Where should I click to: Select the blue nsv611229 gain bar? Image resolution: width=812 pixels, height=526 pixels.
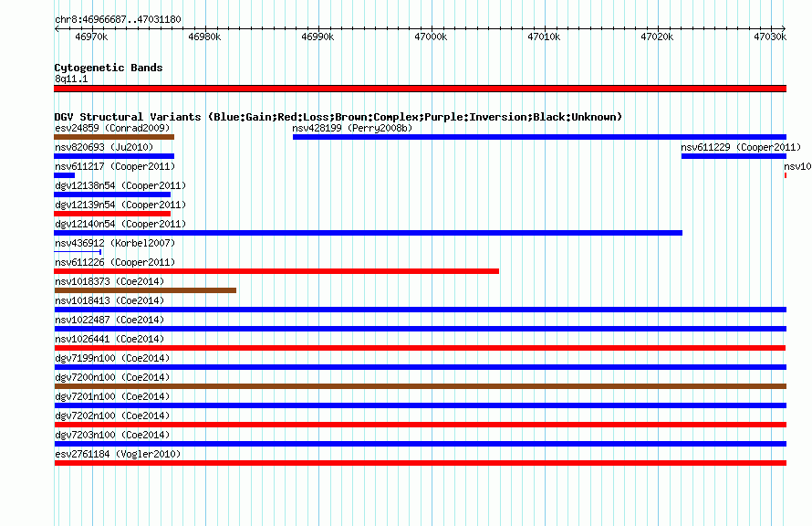pos(734,156)
